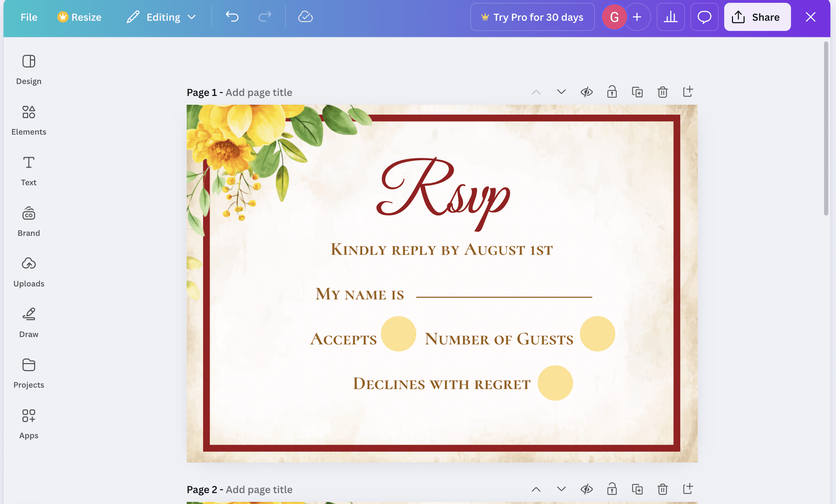Duplicate Page 1
836x504 pixels.
coord(637,92)
